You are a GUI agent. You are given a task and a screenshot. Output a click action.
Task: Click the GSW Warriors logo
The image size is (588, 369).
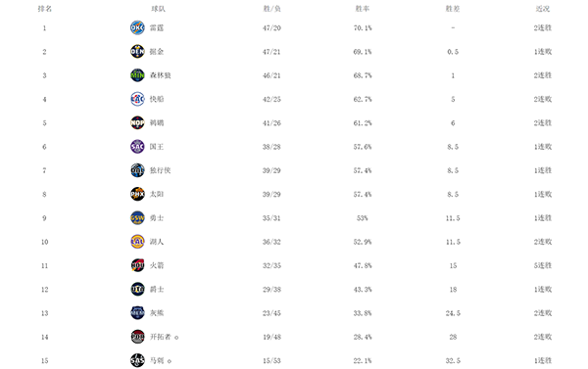tap(137, 218)
